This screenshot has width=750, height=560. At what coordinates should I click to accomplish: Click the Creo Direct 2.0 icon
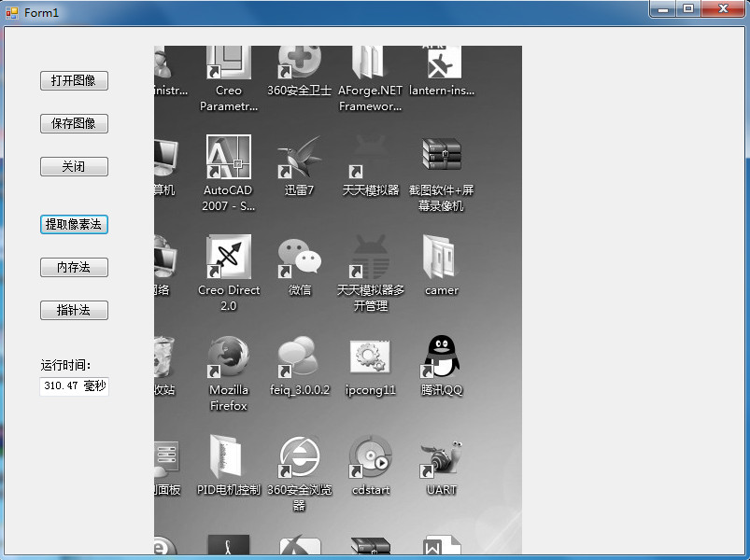point(229,257)
